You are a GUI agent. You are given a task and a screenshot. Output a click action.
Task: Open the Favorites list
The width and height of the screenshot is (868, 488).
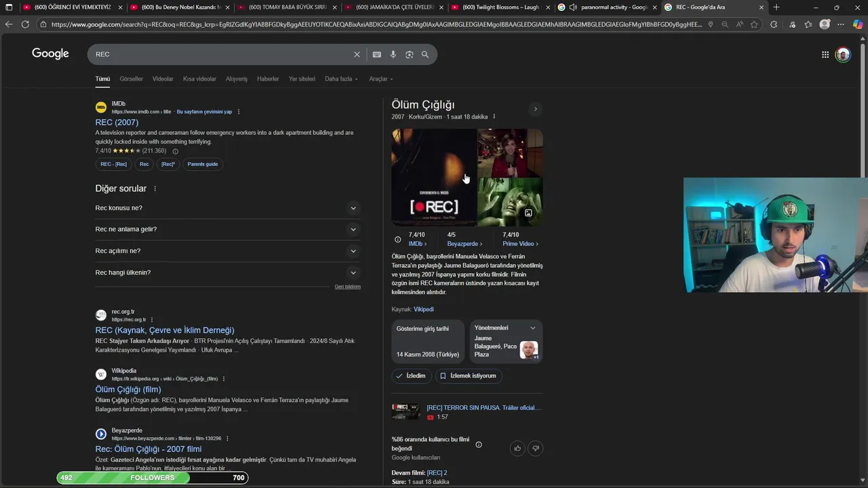[808, 24]
